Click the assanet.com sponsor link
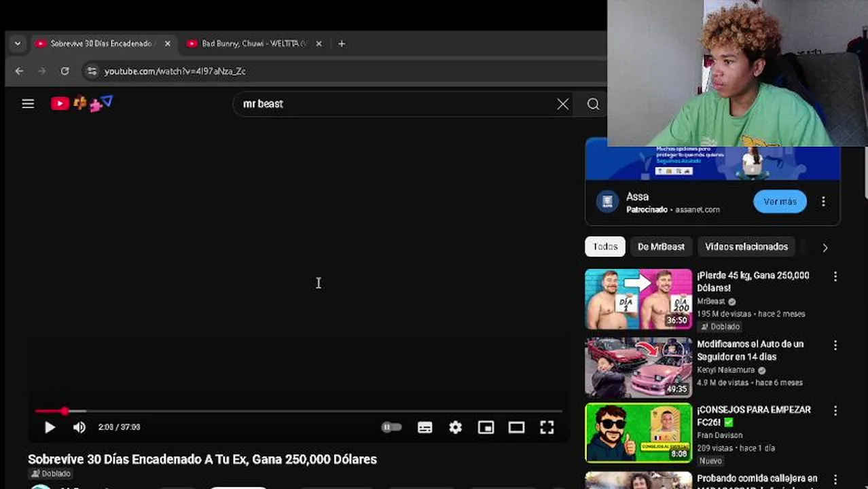 click(x=698, y=210)
